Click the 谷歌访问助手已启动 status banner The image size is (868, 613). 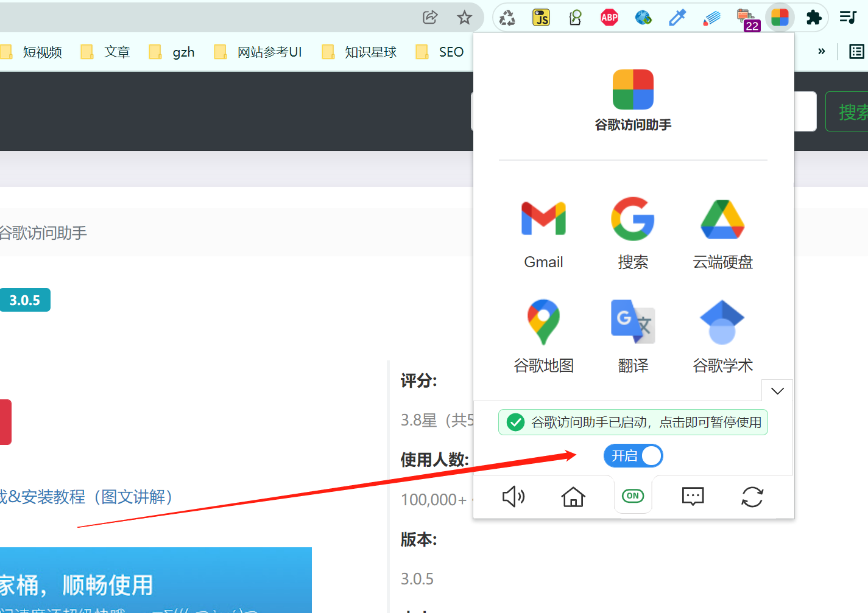633,422
